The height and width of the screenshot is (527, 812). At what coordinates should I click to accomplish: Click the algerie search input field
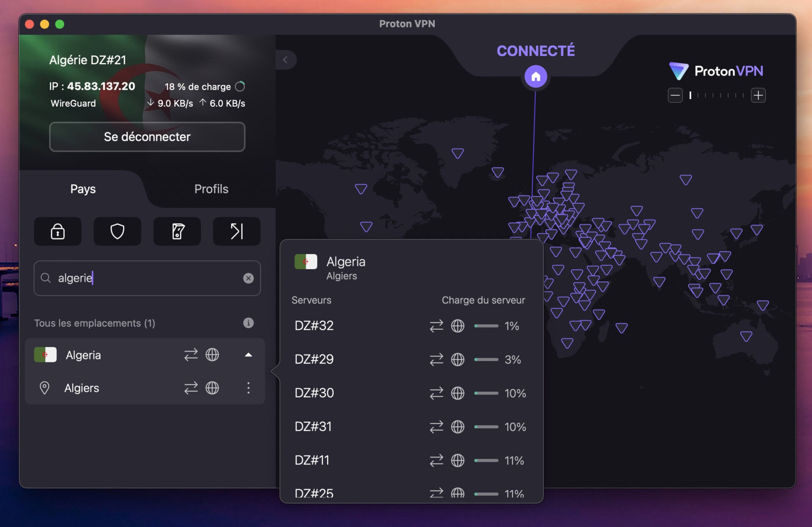pos(147,278)
